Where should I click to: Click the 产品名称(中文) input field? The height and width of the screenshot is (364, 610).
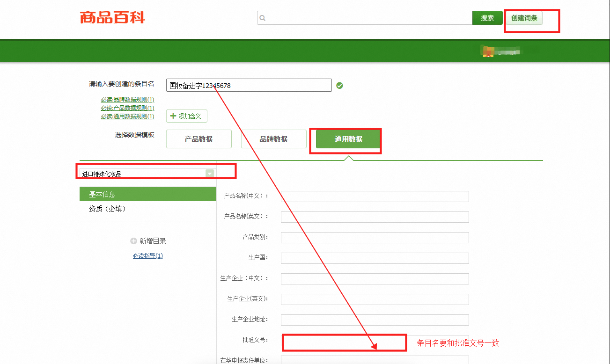pos(375,196)
